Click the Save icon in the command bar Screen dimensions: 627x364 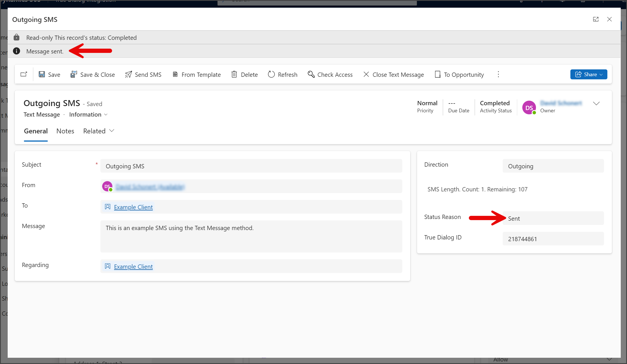click(x=42, y=75)
